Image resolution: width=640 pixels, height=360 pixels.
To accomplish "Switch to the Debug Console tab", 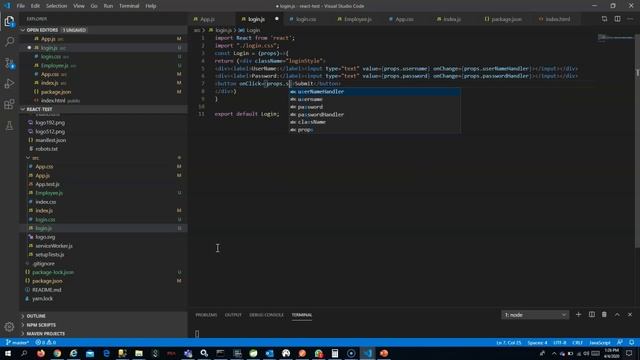I will [x=267, y=315].
